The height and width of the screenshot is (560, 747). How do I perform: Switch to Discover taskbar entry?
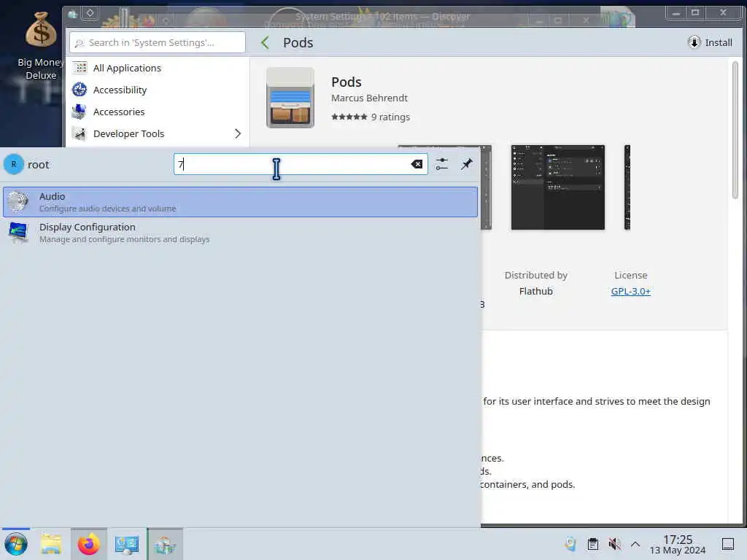point(166,544)
